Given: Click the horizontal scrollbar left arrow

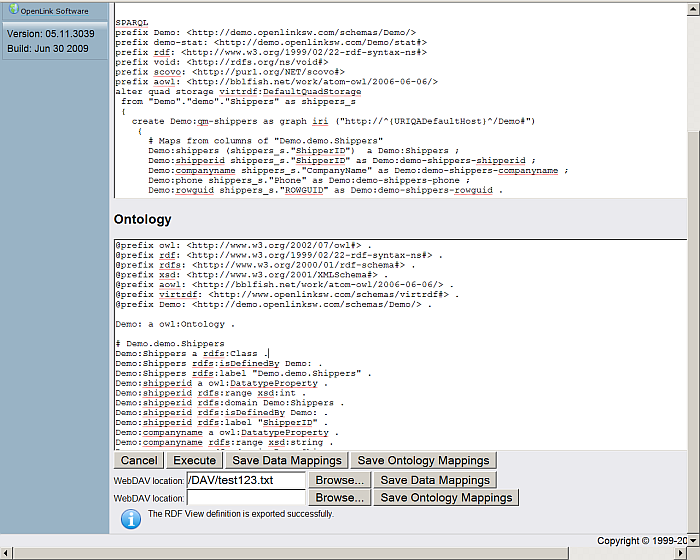Looking at the screenshot, I should [7, 553].
